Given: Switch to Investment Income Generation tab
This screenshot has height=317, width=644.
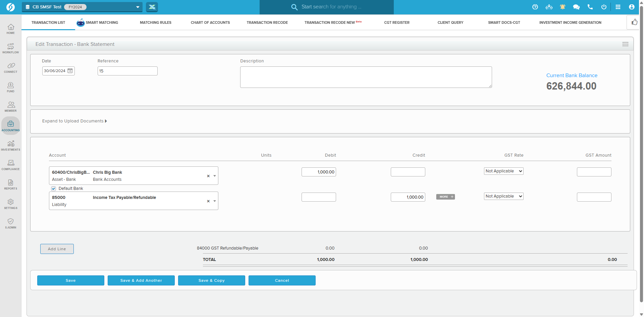Looking at the screenshot, I should pos(570,22).
